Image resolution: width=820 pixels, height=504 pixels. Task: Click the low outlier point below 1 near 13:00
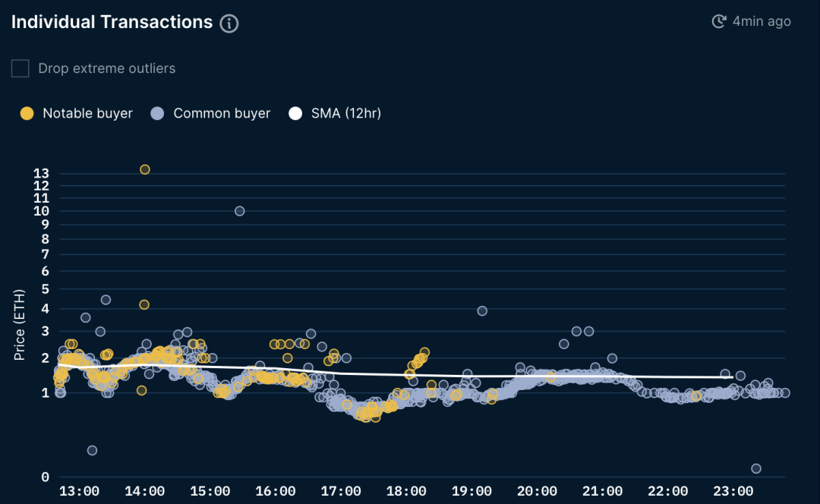(92, 450)
